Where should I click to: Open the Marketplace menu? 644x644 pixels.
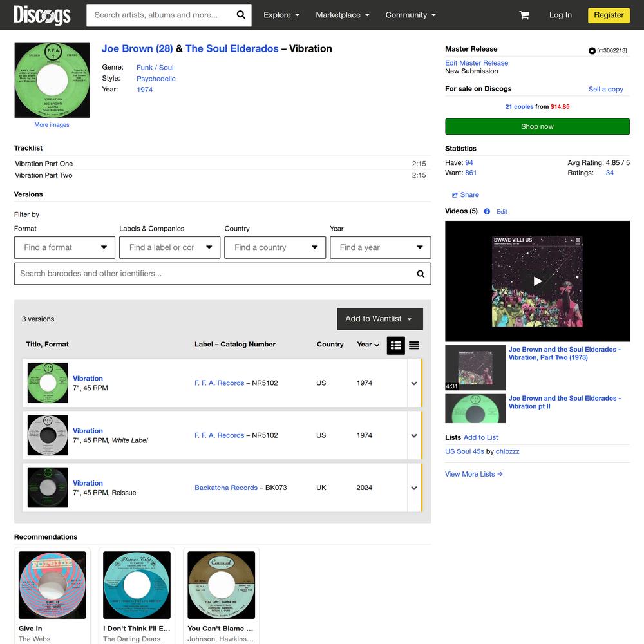(x=343, y=15)
